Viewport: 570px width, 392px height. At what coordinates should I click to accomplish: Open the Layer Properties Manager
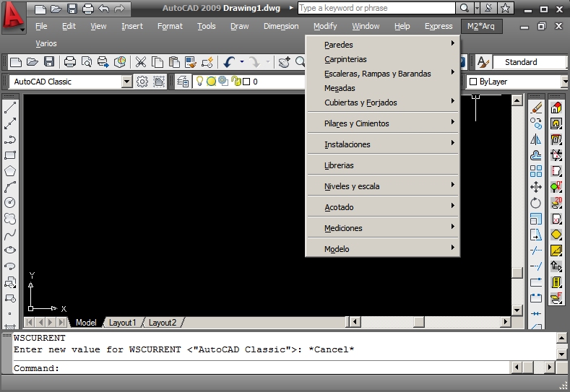click(183, 82)
